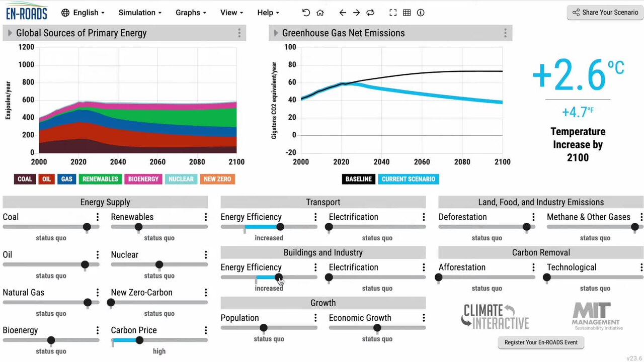Open the Graphs menu

click(x=191, y=13)
